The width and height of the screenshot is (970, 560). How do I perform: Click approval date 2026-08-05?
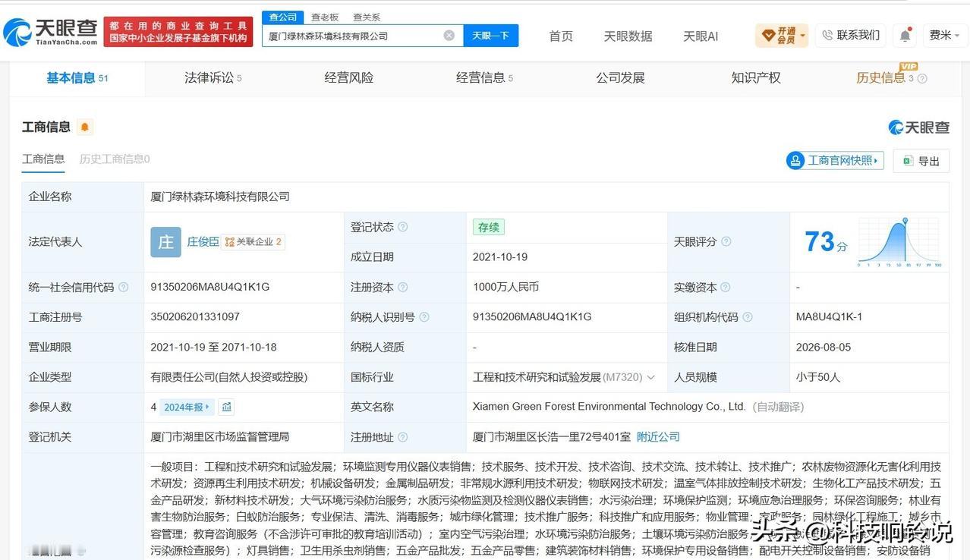pos(824,347)
